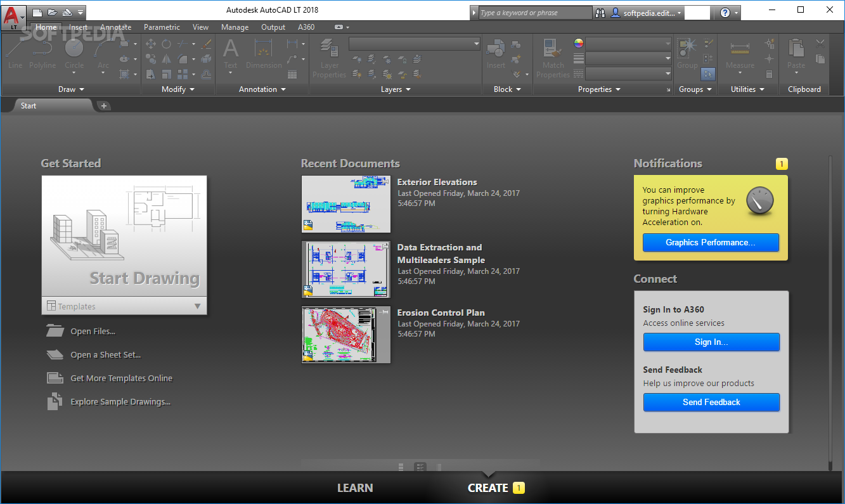This screenshot has width=845, height=504.
Task: Switch to the LEARN page
Action: [355, 488]
